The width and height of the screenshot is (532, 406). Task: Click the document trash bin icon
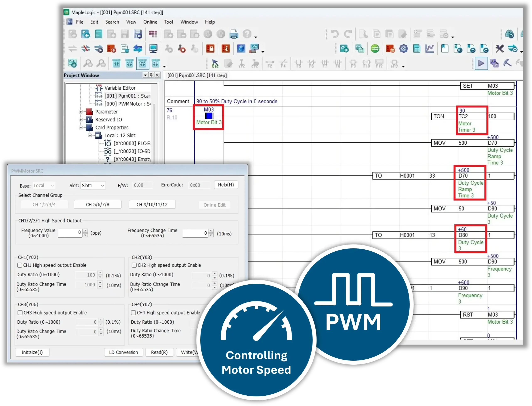125,49
